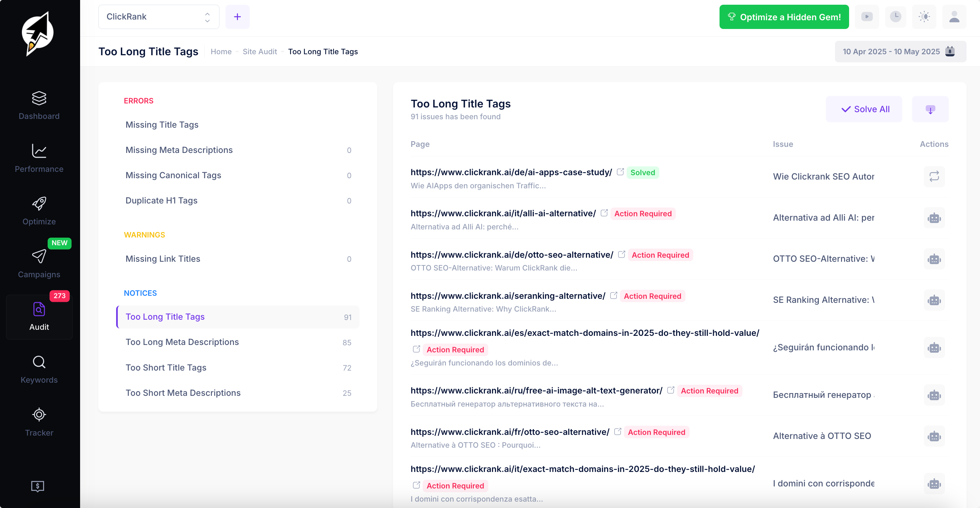Open the Dashboard sidebar icon
Image resolution: width=980 pixels, height=508 pixels.
39,98
